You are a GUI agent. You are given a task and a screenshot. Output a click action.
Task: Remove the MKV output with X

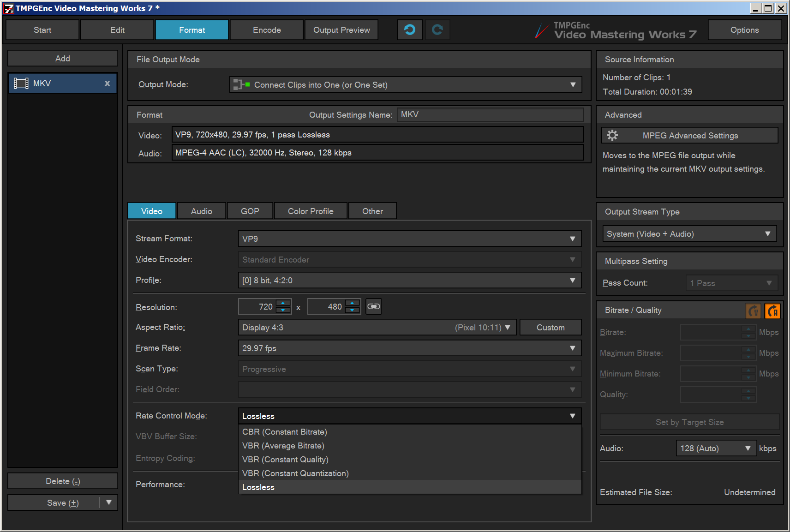click(107, 84)
